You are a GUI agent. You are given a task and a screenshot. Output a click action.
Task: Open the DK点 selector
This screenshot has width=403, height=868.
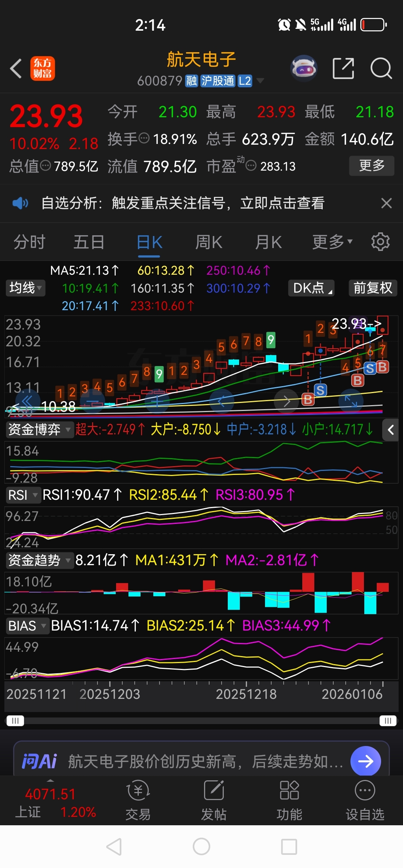tap(311, 288)
